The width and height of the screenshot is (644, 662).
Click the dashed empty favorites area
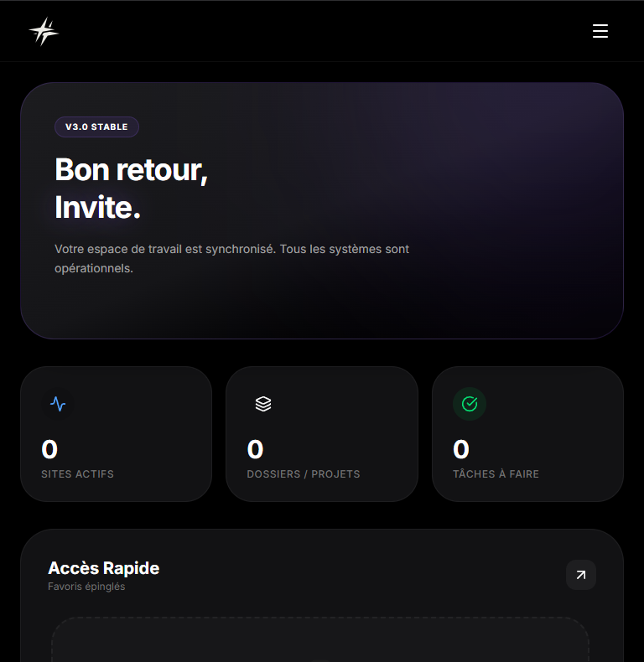click(320, 641)
